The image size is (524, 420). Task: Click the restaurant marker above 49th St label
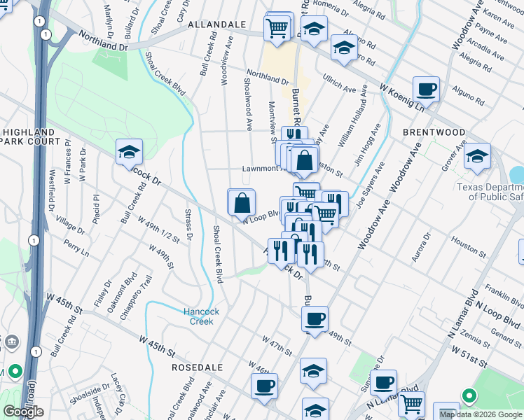point(310,257)
